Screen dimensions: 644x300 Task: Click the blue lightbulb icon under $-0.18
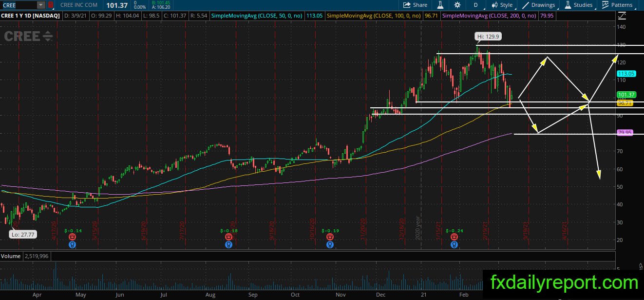tap(228, 244)
